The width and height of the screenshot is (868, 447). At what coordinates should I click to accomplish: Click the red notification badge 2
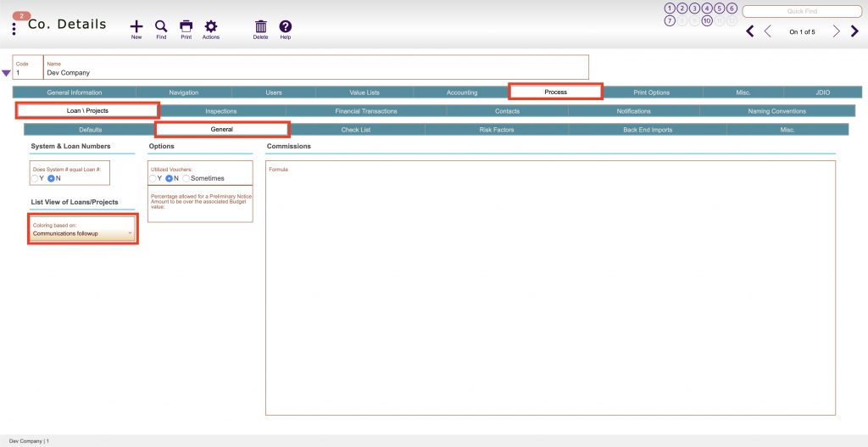pyautogui.click(x=21, y=16)
